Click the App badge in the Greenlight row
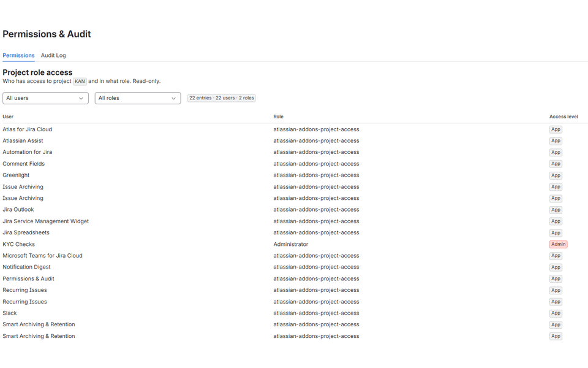 [x=556, y=175]
